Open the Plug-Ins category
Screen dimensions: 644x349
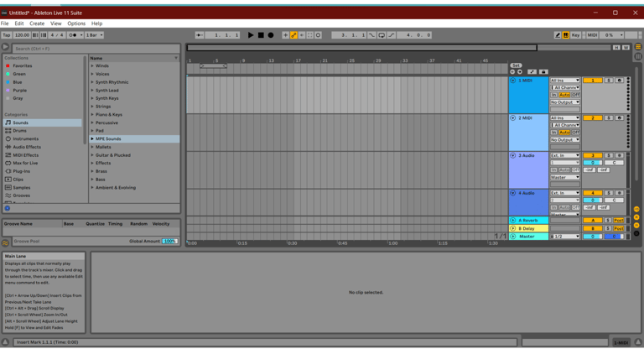coord(21,171)
